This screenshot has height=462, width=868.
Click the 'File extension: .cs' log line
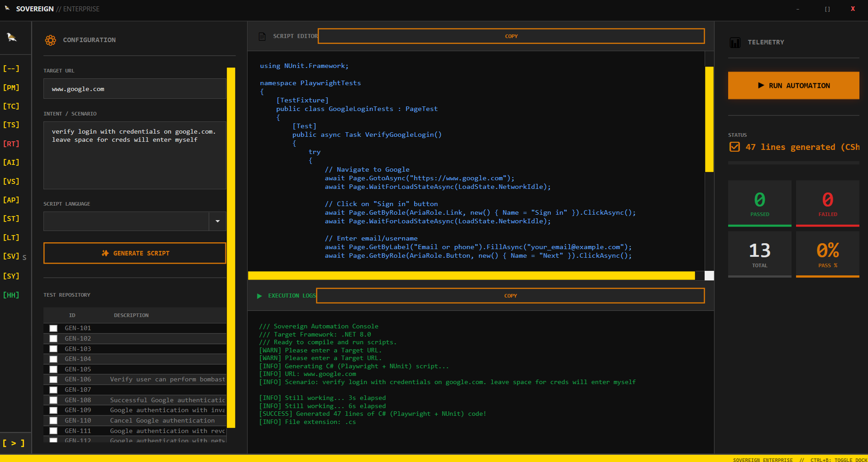(307, 422)
